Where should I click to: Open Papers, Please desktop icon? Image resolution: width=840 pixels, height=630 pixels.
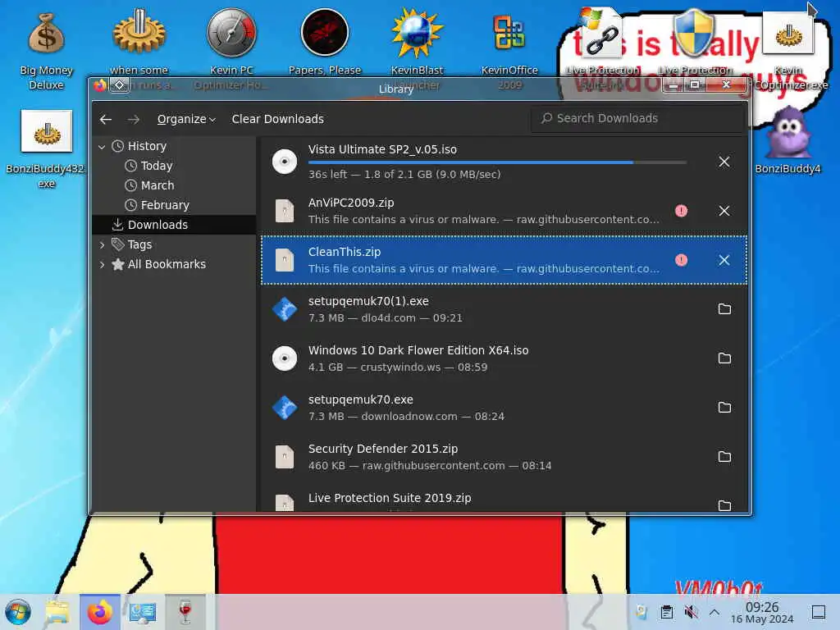[x=325, y=42]
